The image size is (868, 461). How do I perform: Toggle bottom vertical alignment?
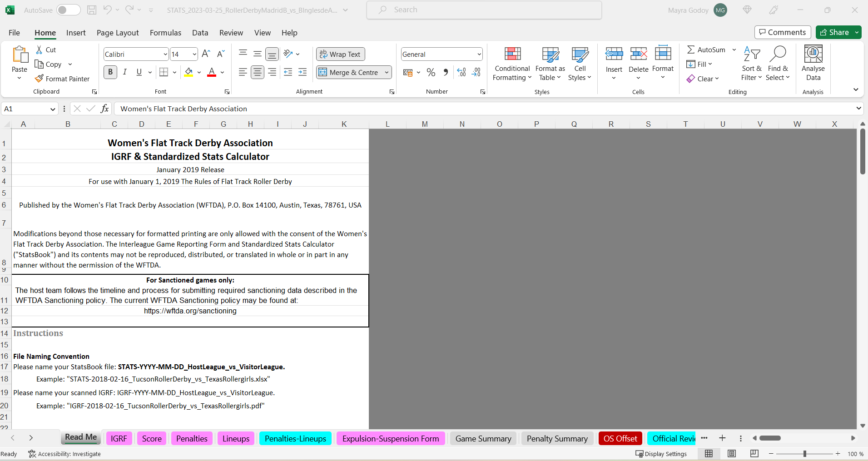[272, 54]
